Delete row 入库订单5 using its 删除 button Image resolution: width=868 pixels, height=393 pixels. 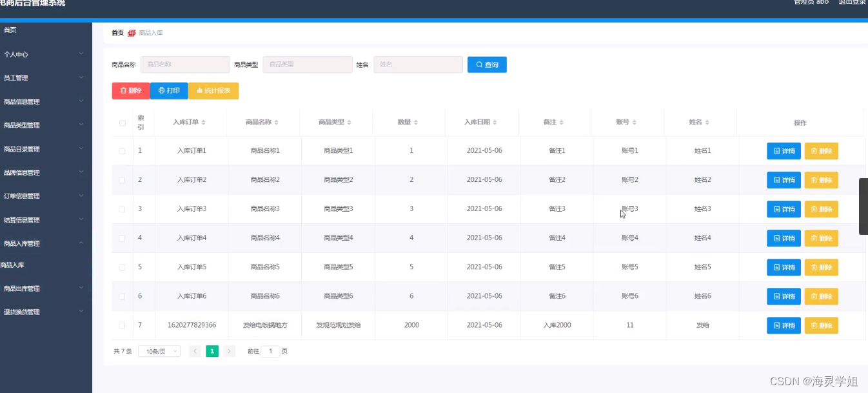[x=822, y=267]
